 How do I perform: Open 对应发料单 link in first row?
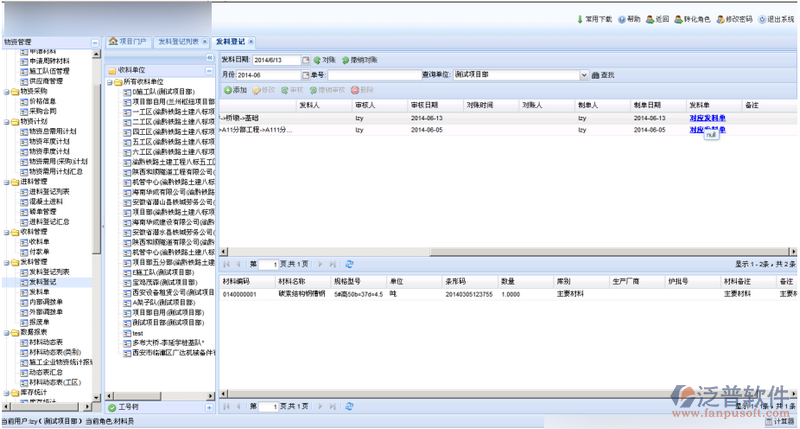click(707, 117)
